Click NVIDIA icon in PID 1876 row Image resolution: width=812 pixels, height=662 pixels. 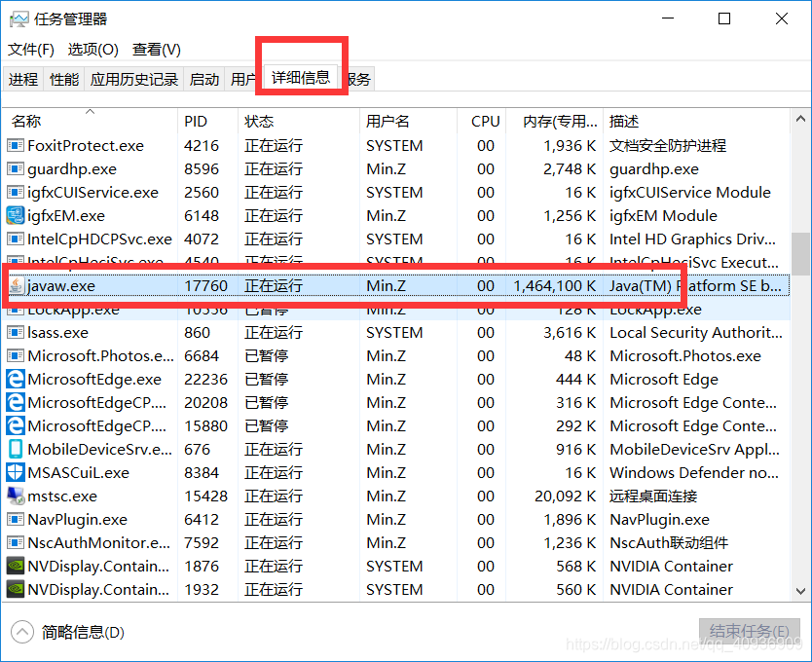(x=15, y=566)
